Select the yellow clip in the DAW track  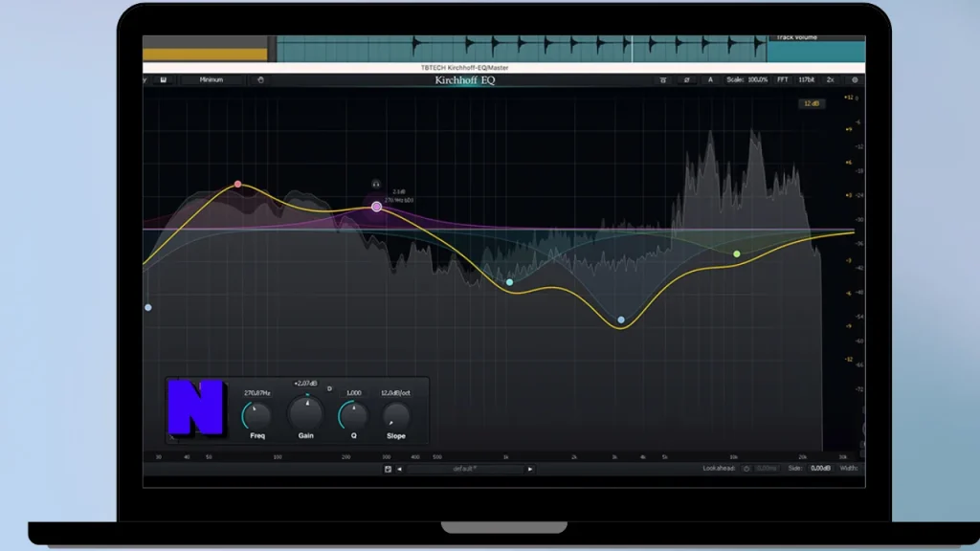click(205, 55)
